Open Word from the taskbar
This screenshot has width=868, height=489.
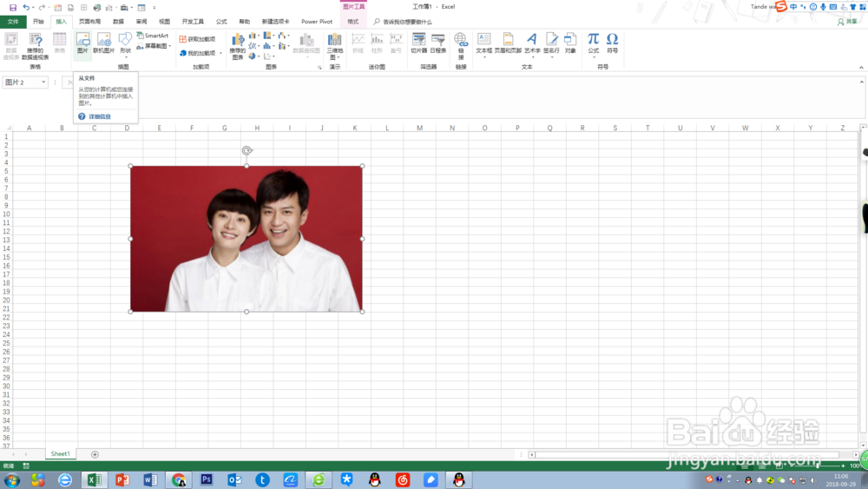click(150, 479)
